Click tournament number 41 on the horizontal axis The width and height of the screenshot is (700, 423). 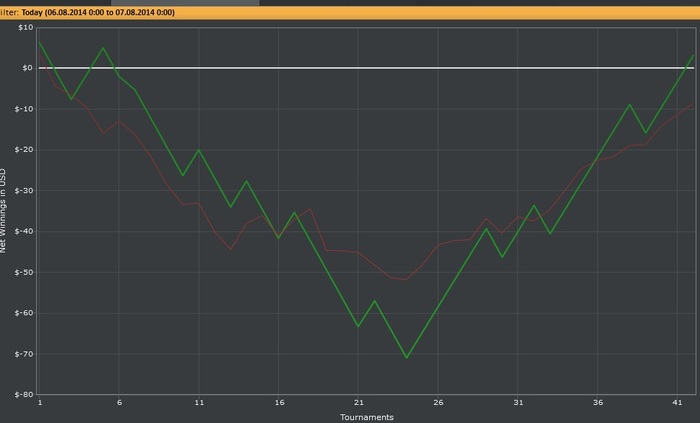pos(677,402)
